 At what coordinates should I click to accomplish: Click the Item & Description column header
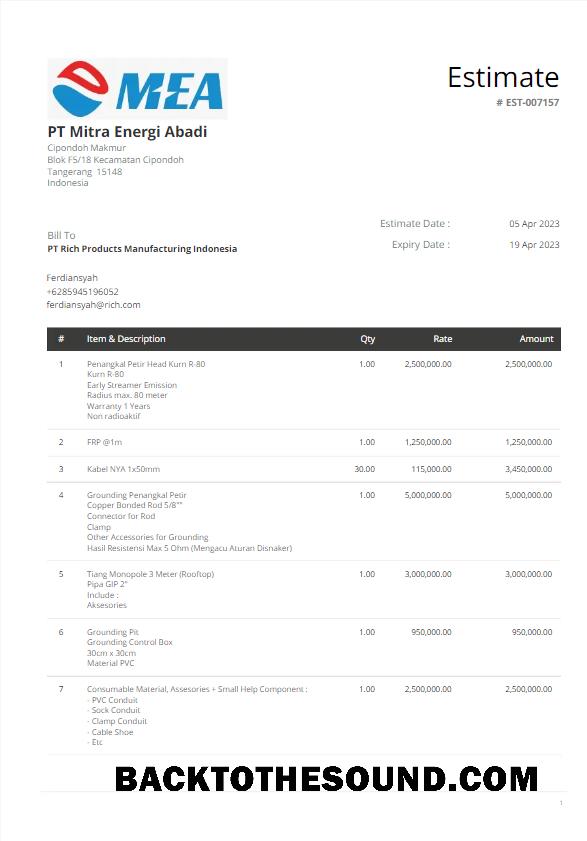(x=126, y=339)
